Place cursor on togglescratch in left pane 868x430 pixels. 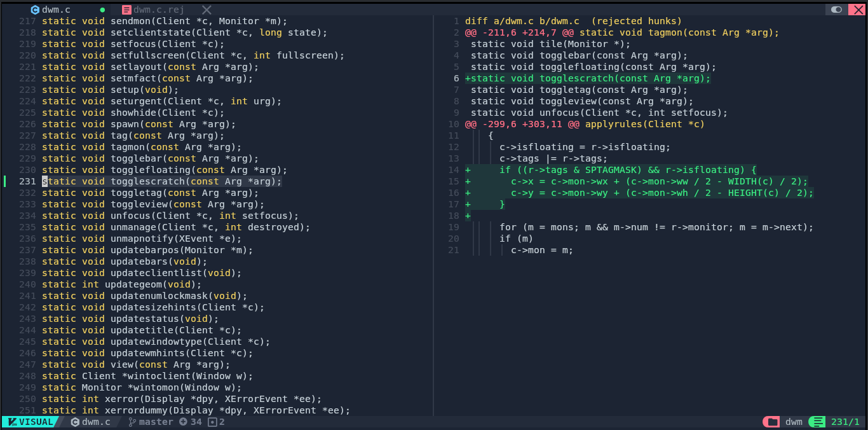click(x=147, y=181)
